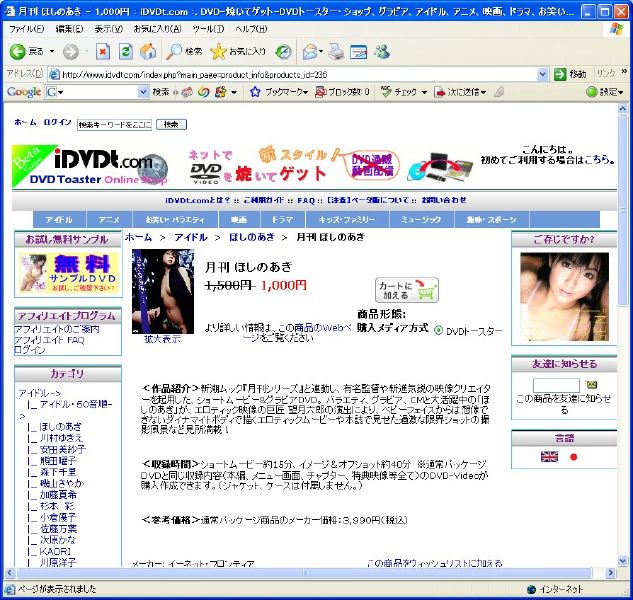Open the Favorites (お気に入り) star button

coord(238,51)
